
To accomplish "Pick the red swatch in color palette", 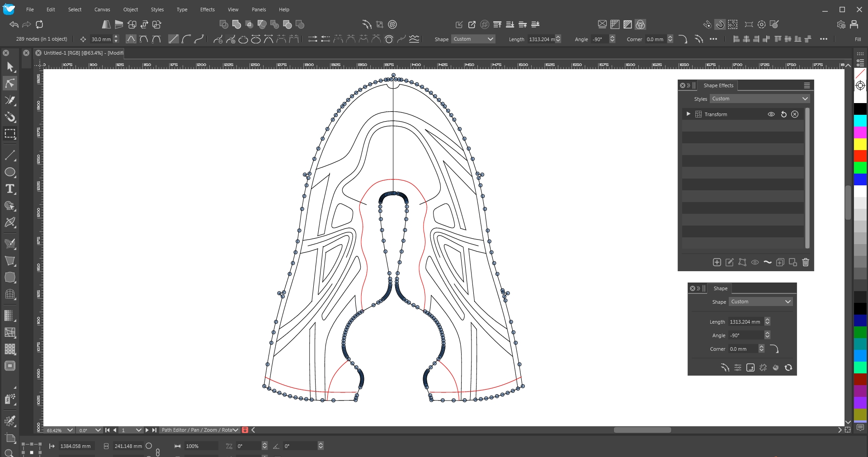I will coord(860,155).
